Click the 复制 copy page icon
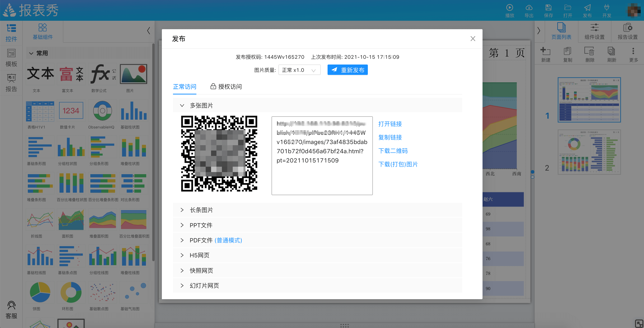 [x=567, y=51]
